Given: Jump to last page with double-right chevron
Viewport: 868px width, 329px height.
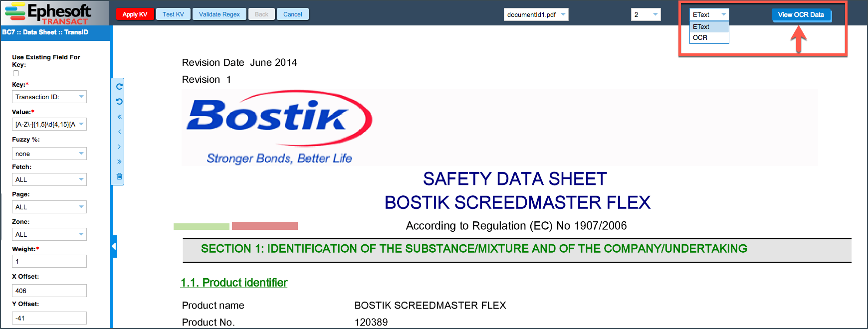Looking at the screenshot, I should click(x=119, y=162).
